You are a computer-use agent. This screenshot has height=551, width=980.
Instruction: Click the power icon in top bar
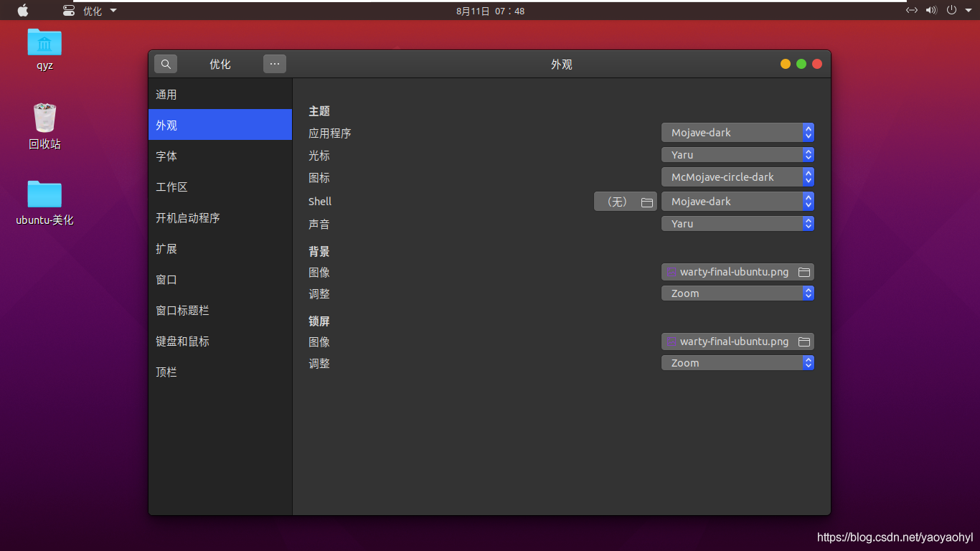(951, 10)
